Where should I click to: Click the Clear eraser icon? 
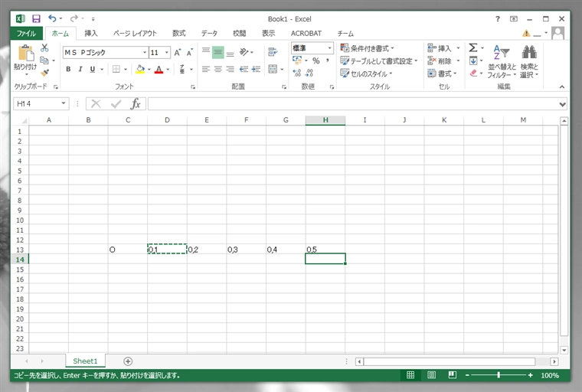(473, 73)
